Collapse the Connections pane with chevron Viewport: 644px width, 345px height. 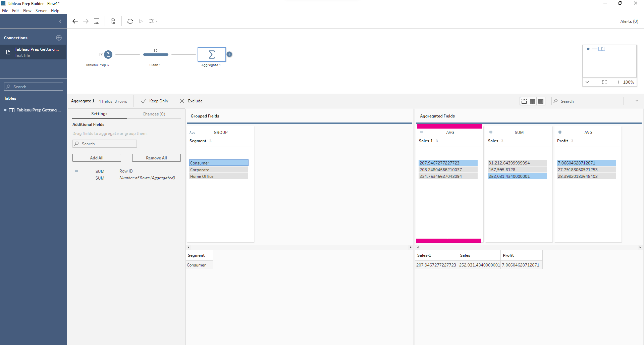pyautogui.click(x=60, y=21)
